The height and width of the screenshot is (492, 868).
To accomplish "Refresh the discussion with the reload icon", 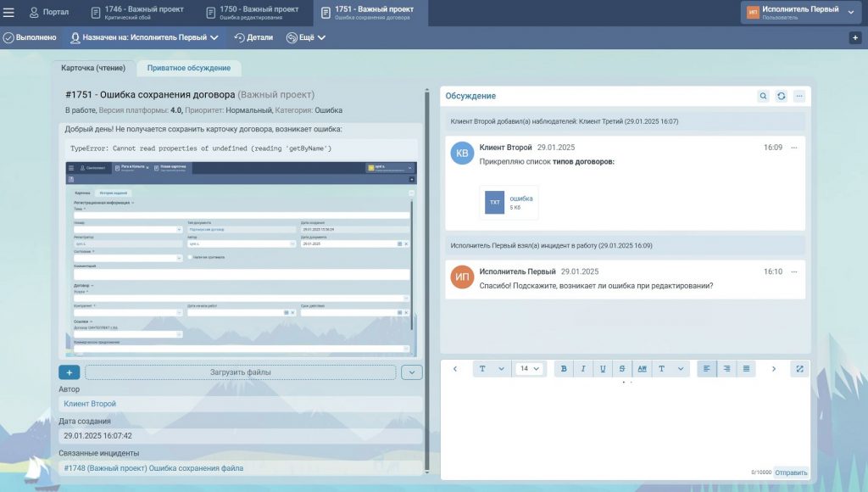I will tap(781, 97).
